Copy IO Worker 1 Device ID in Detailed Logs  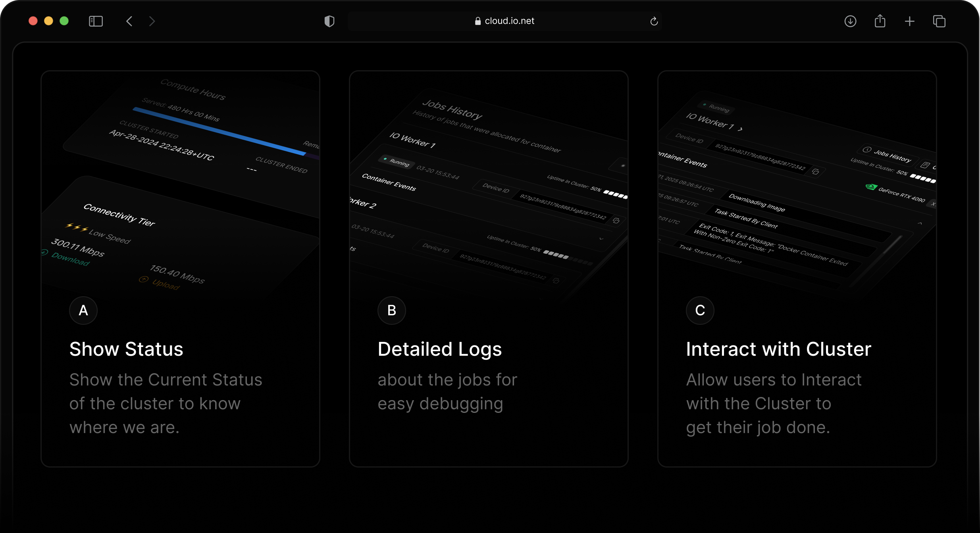click(x=616, y=220)
